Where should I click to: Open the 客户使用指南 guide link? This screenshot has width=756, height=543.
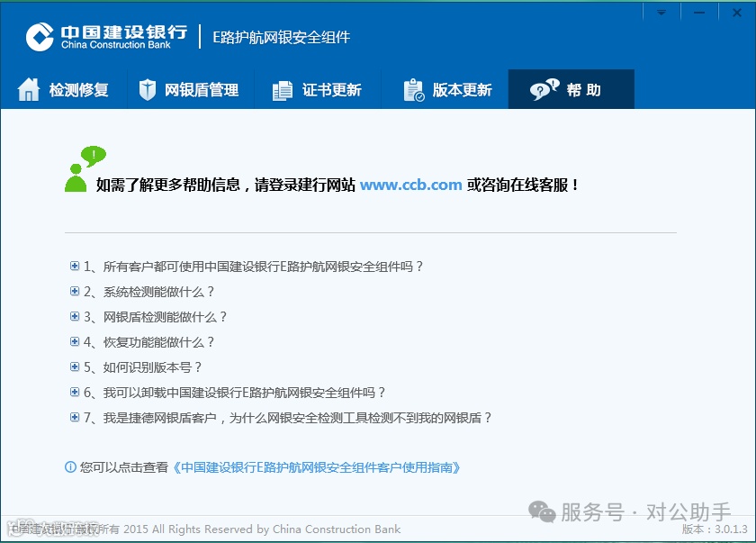pyautogui.click(x=316, y=467)
